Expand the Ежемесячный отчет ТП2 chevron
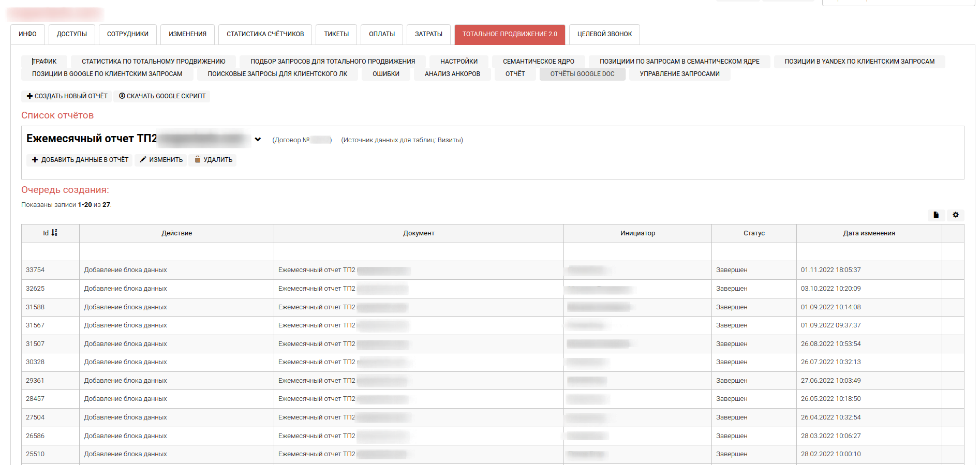Screen dimensions: 980x465 258,139
